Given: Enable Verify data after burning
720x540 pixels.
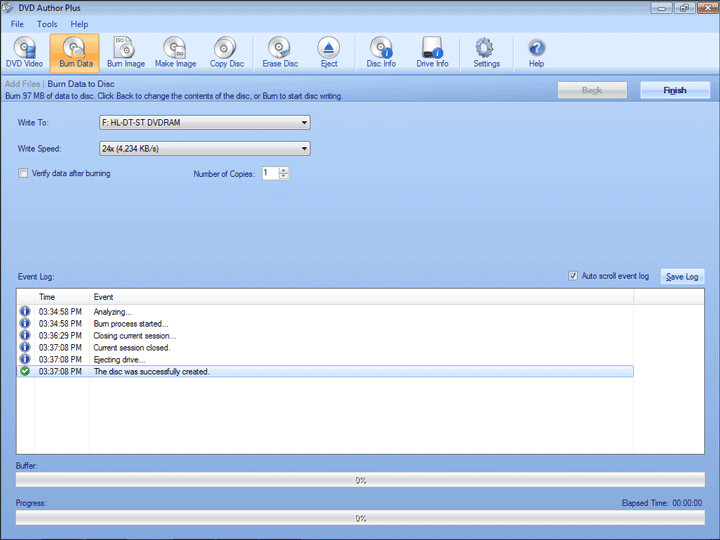Looking at the screenshot, I should click(x=23, y=173).
